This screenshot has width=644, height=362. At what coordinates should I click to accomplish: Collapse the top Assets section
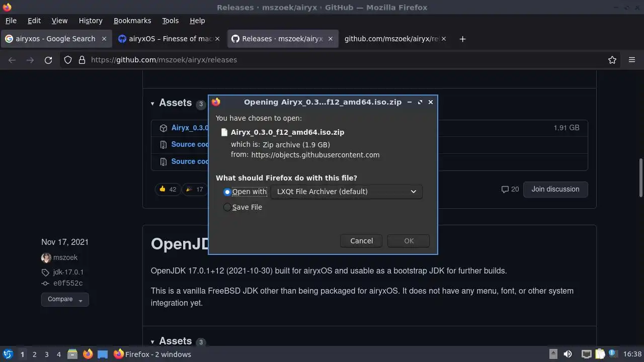pyautogui.click(x=152, y=104)
